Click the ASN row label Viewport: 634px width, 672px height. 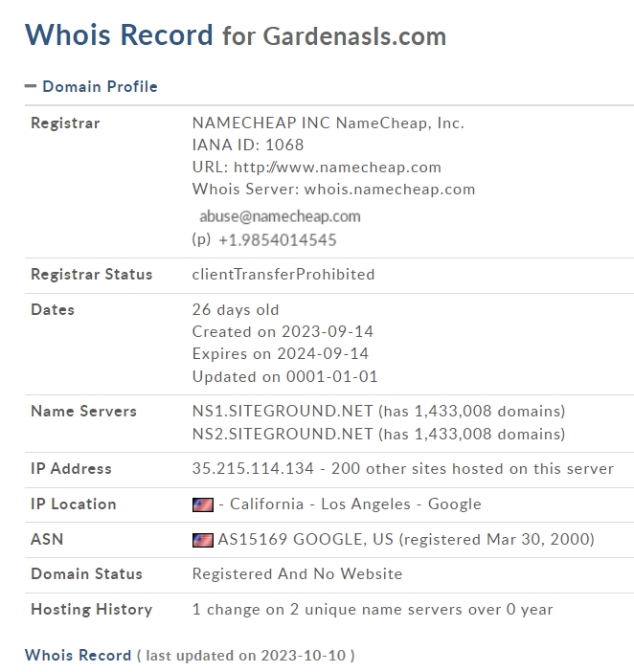[x=47, y=539]
